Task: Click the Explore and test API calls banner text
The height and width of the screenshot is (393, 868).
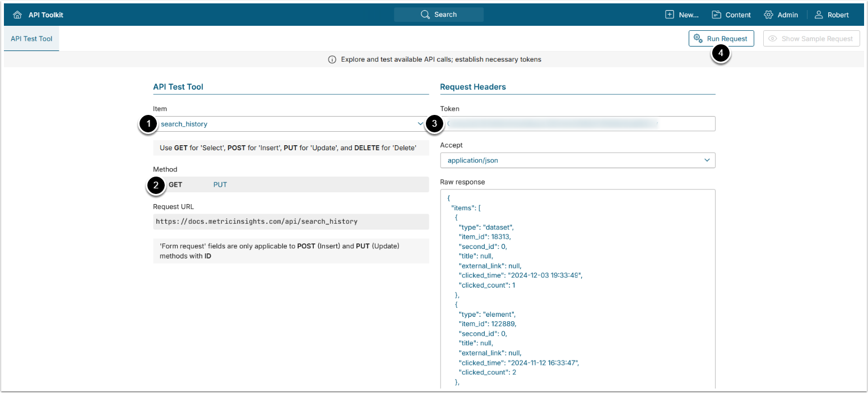Action: point(441,59)
